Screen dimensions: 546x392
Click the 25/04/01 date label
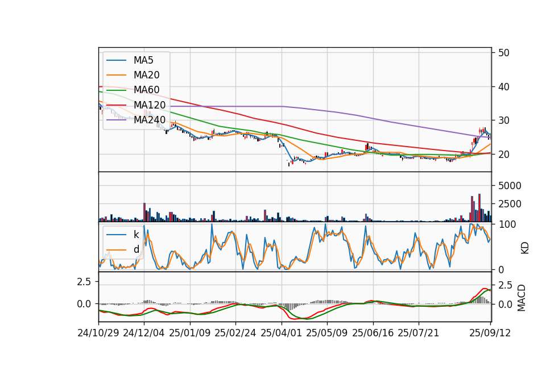(x=282, y=333)
